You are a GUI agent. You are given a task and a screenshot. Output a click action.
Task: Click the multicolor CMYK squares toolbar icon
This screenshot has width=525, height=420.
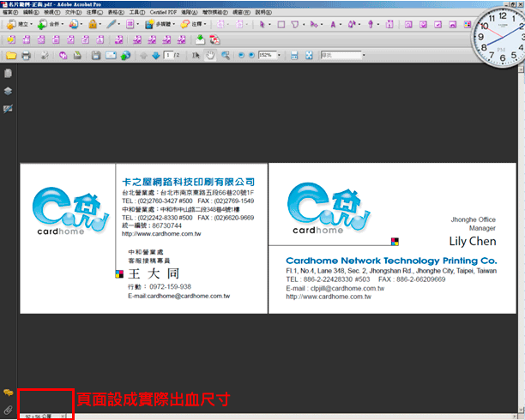click(467, 25)
